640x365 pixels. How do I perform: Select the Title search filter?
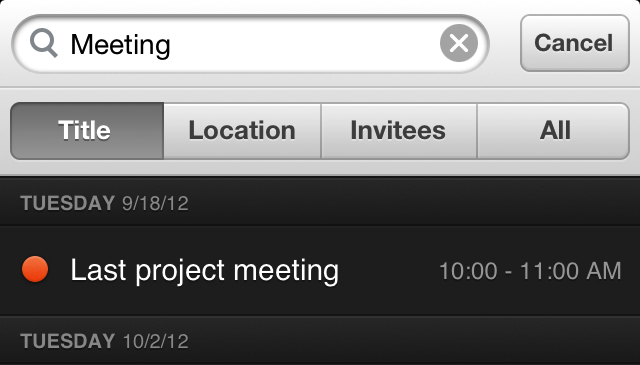point(87,131)
